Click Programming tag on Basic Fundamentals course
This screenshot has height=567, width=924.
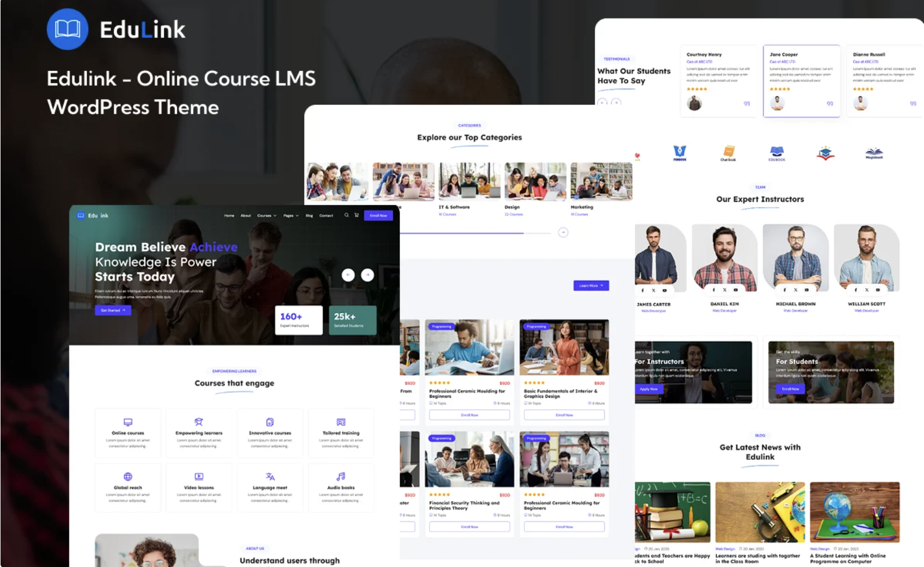coord(536,326)
